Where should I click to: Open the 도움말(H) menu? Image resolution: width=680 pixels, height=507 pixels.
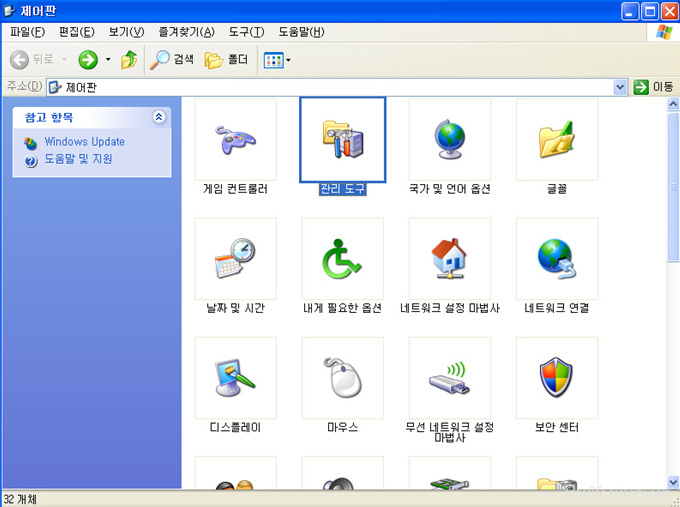pyautogui.click(x=301, y=32)
